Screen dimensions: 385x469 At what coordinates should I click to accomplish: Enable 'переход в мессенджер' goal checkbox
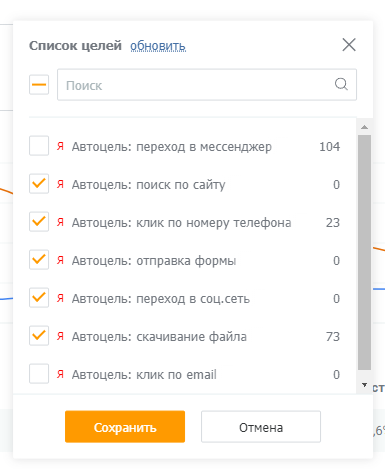click(39, 146)
